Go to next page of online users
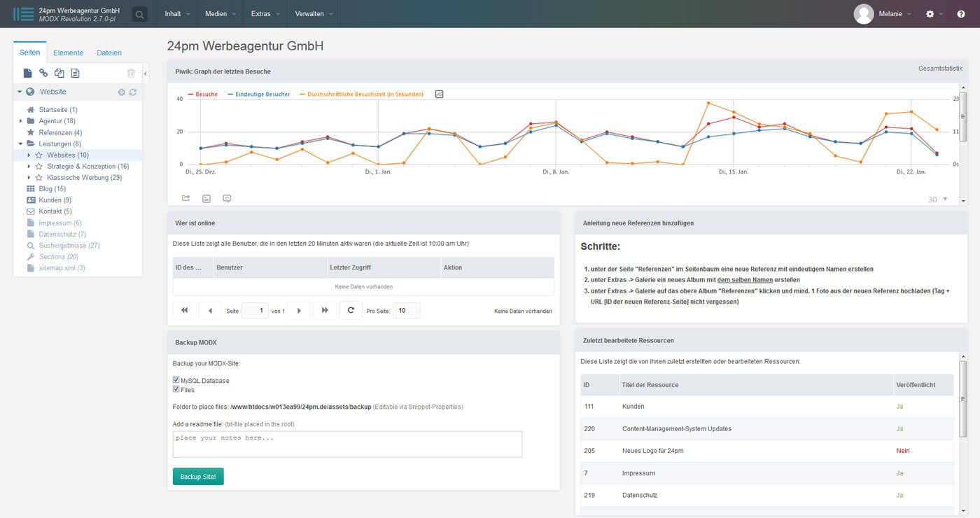This screenshot has height=518, width=980. pyautogui.click(x=299, y=310)
